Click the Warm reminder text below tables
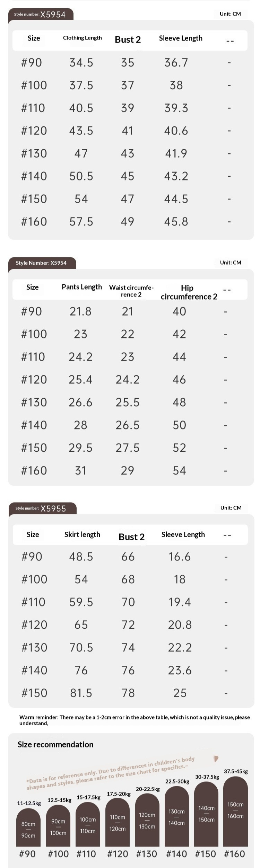Screen dimensions: 260x868 [x=135, y=720]
